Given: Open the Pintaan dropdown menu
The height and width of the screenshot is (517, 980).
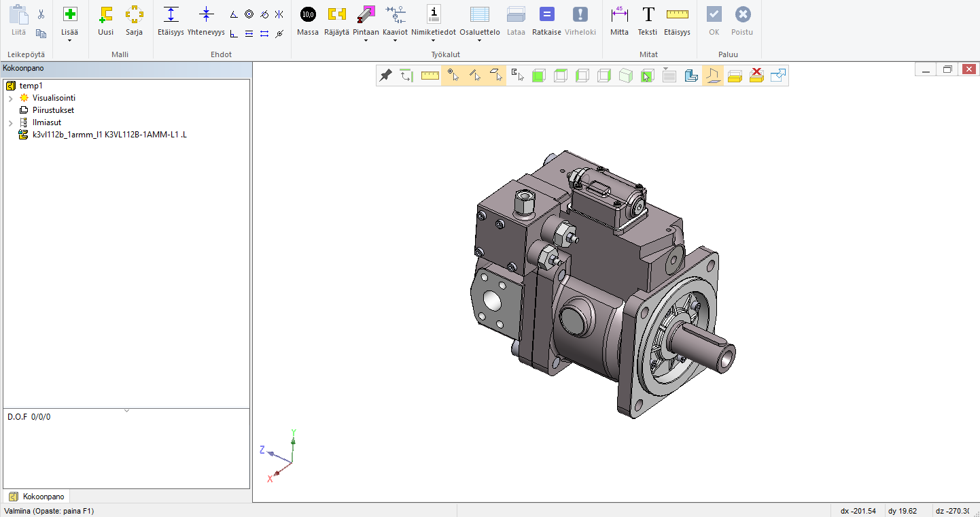Looking at the screenshot, I should (x=366, y=41).
